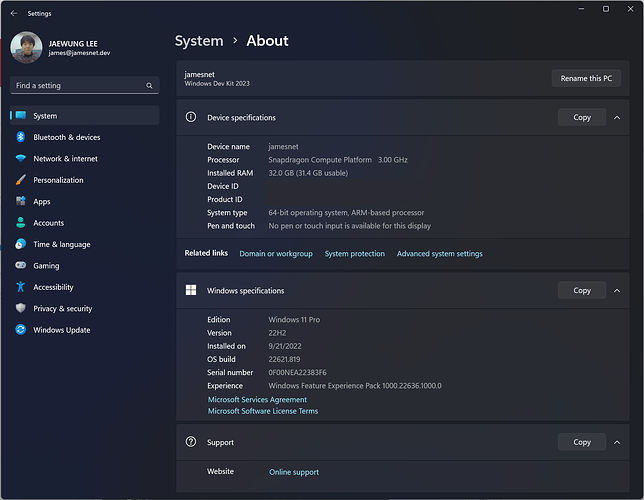644x500 pixels.
Task: Go to Accessibility settings
Action: click(x=85, y=287)
